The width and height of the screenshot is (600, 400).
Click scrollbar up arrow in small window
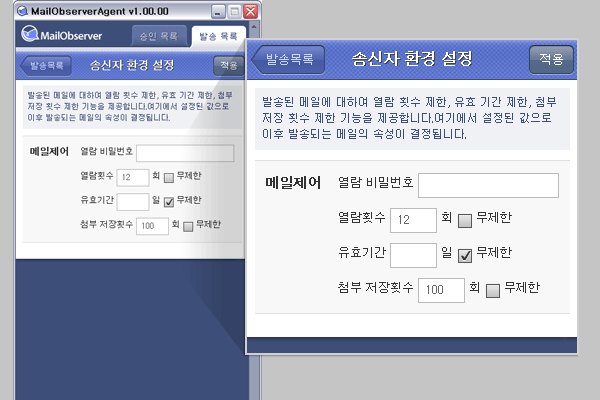coord(253,27)
